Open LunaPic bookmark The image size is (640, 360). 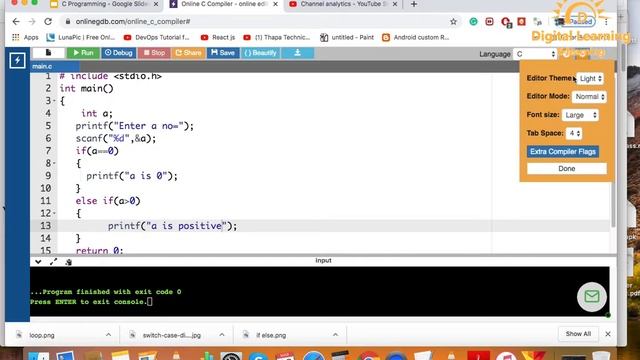[81, 37]
